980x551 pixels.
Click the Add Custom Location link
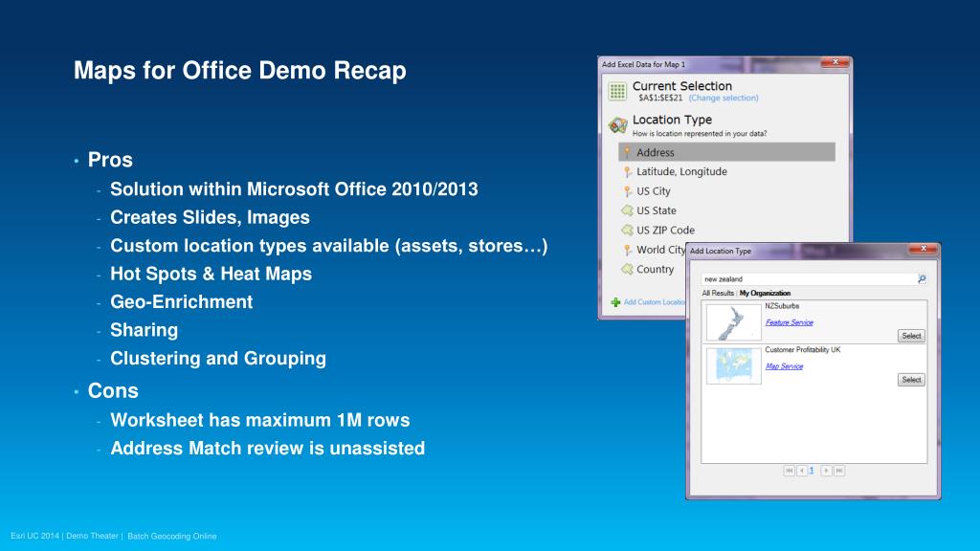[655, 301]
